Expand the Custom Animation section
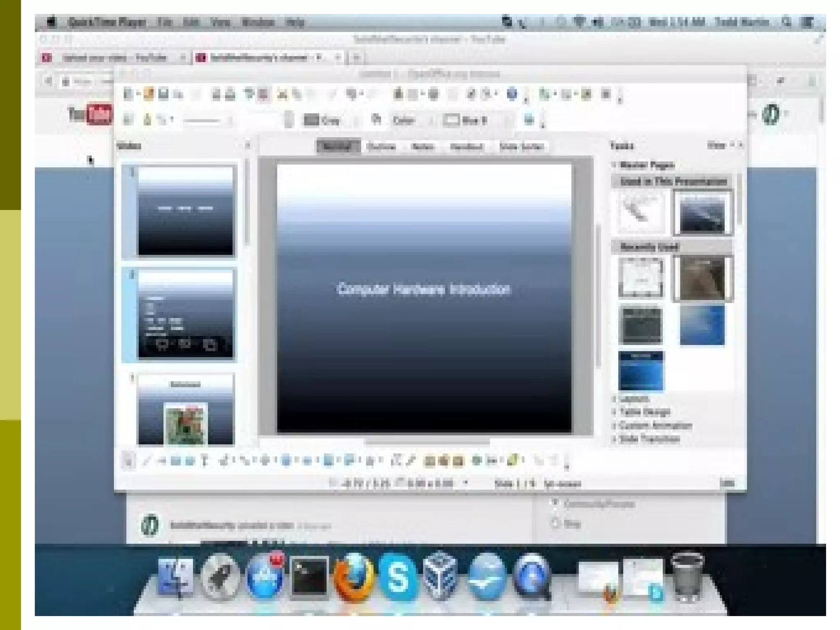This screenshot has height=630, width=840. click(655, 425)
